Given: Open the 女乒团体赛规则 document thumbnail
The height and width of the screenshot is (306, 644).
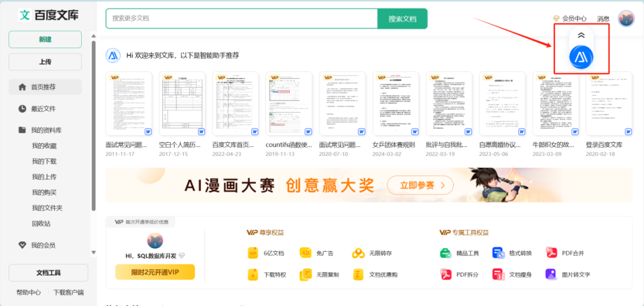Looking at the screenshot, I should pyautogui.click(x=396, y=104).
